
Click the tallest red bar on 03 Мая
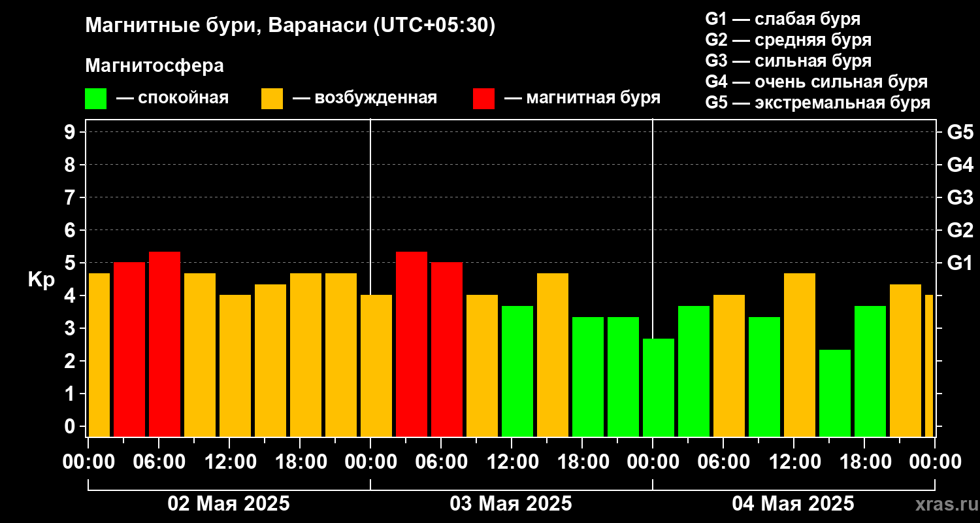[412, 344]
